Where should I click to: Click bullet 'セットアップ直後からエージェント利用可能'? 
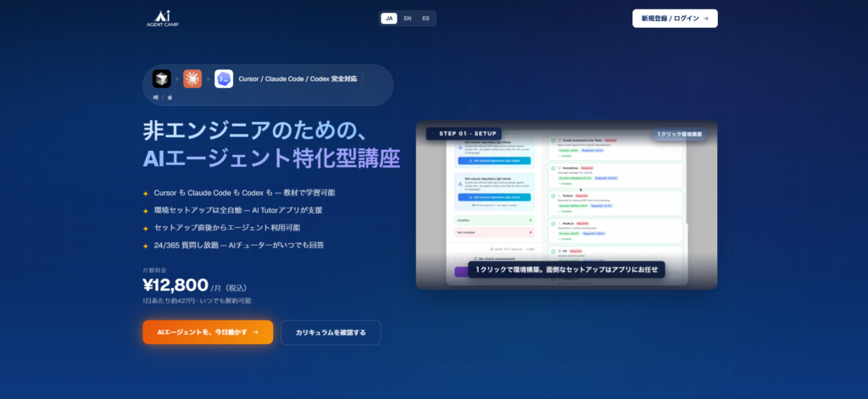pos(227,227)
